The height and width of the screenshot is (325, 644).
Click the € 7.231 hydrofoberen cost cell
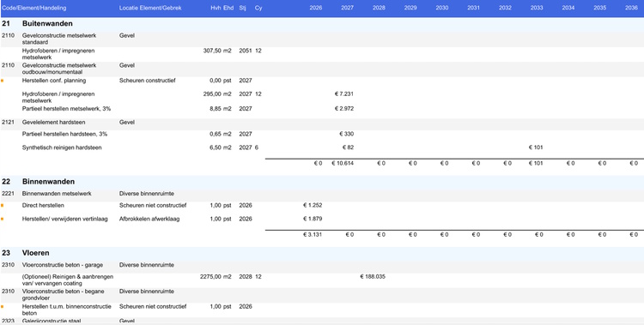click(344, 94)
